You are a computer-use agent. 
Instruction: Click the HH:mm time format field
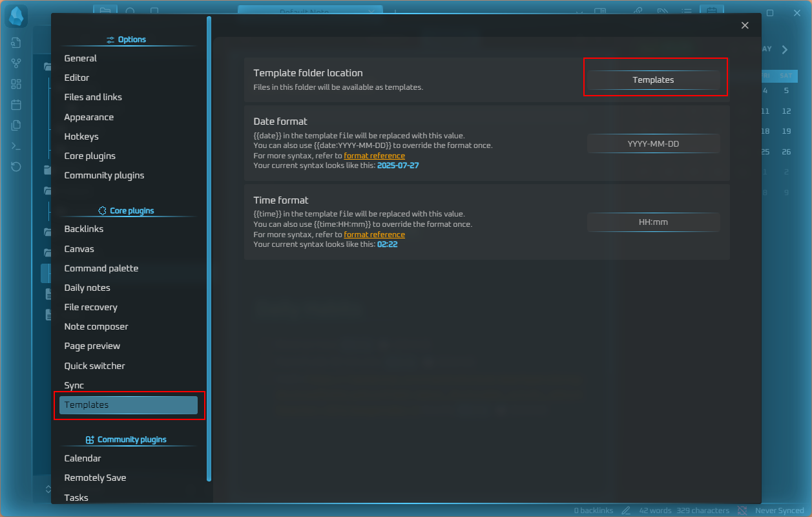pyautogui.click(x=653, y=222)
